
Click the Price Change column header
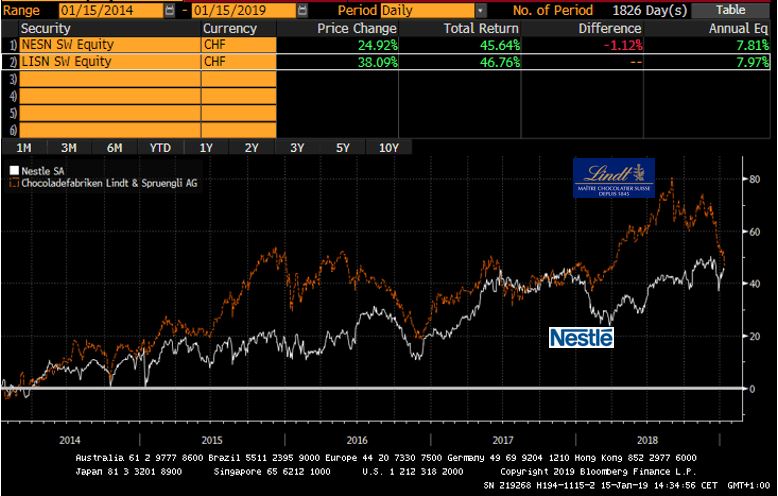357,28
